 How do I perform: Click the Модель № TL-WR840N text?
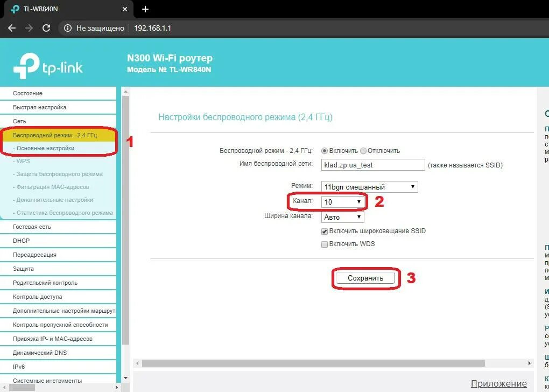click(x=169, y=69)
